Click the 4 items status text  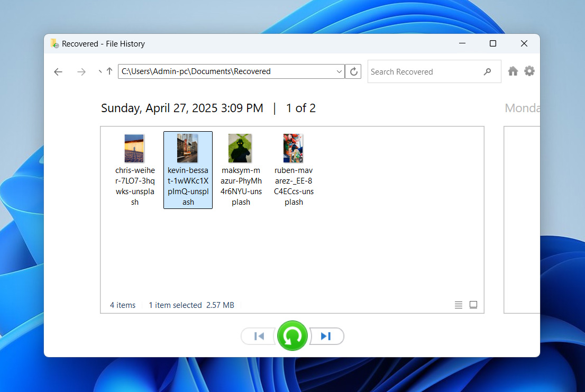(122, 305)
